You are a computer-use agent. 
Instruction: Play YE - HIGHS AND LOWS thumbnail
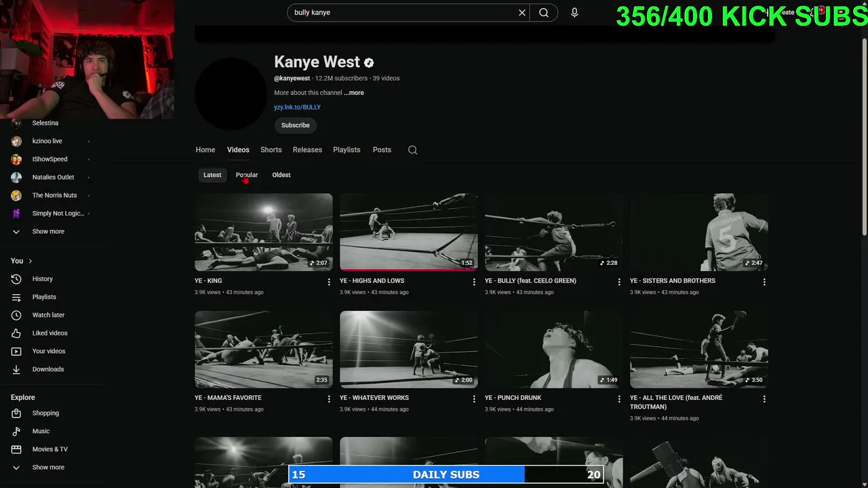(408, 232)
